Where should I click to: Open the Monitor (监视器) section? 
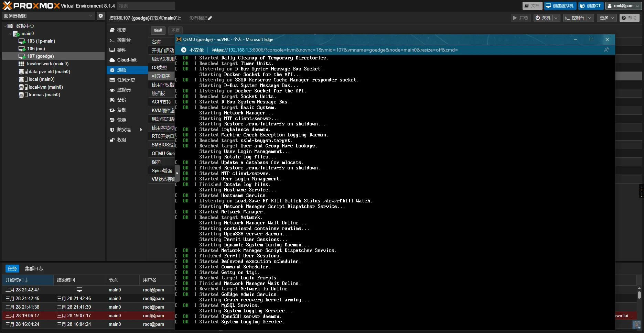coord(124,90)
